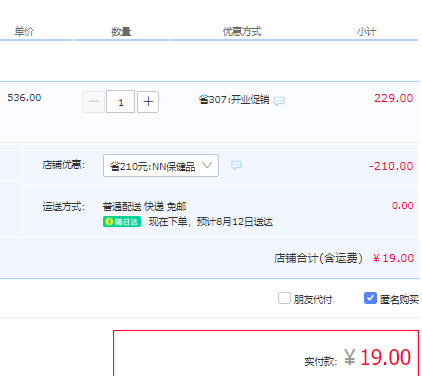Image resolution: width=422 pixels, height=376 pixels.
Task: Click the 普通配送 快递 免邮 text
Action: 144,207
